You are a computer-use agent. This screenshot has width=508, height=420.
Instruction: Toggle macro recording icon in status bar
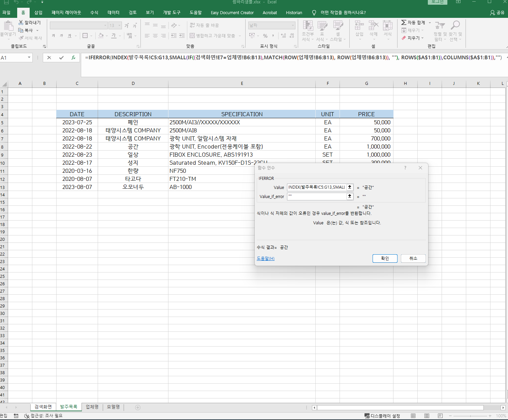(x=16, y=416)
